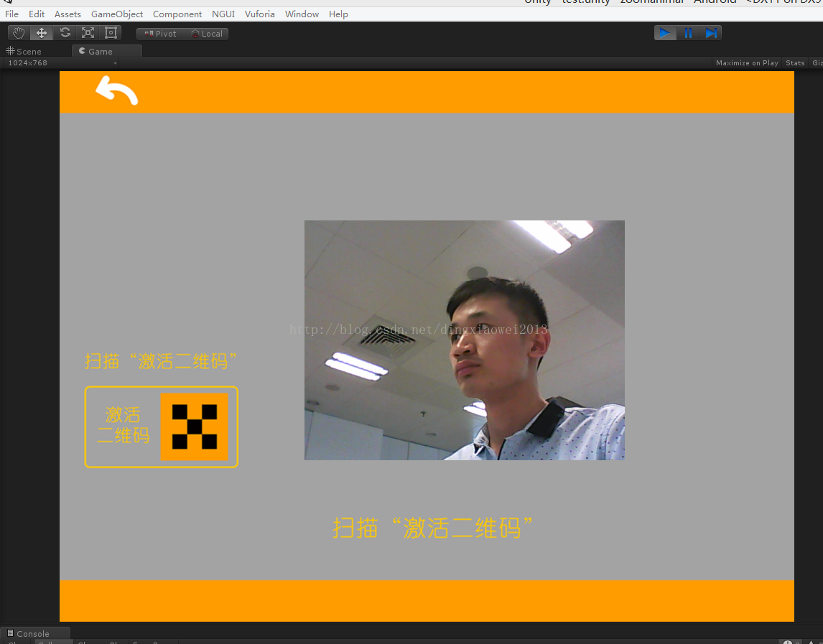The height and width of the screenshot is (644, 823).
Task: Open the Edit menu
Action: (36, 14)
